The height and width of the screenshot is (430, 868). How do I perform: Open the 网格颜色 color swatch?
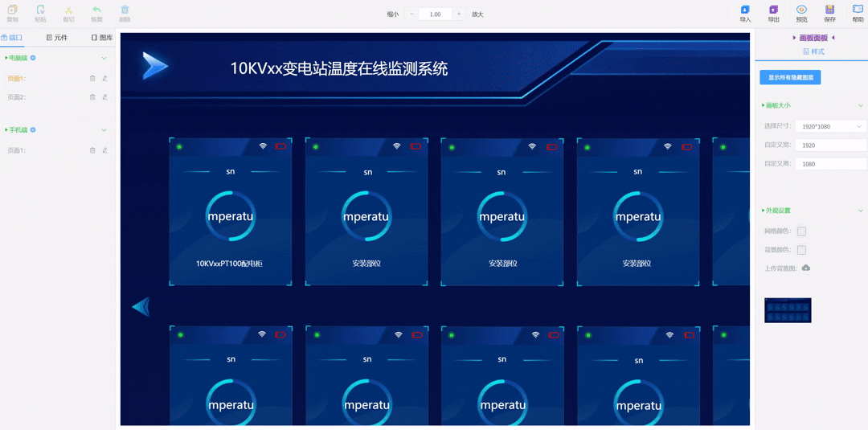801,231
